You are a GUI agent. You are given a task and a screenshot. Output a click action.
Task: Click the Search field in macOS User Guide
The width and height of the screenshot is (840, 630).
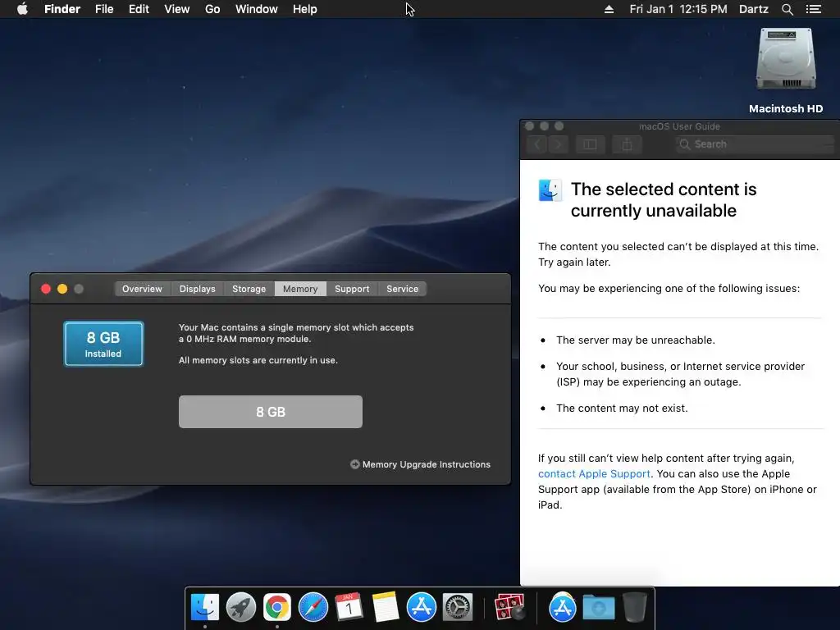tap(755, 144)
